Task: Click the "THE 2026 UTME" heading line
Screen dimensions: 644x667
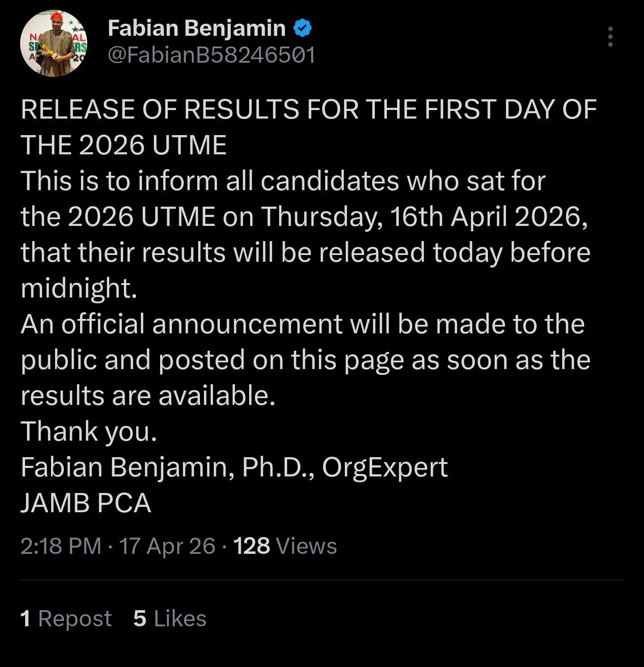Action: pyautogui.click(x=124, y=145)
